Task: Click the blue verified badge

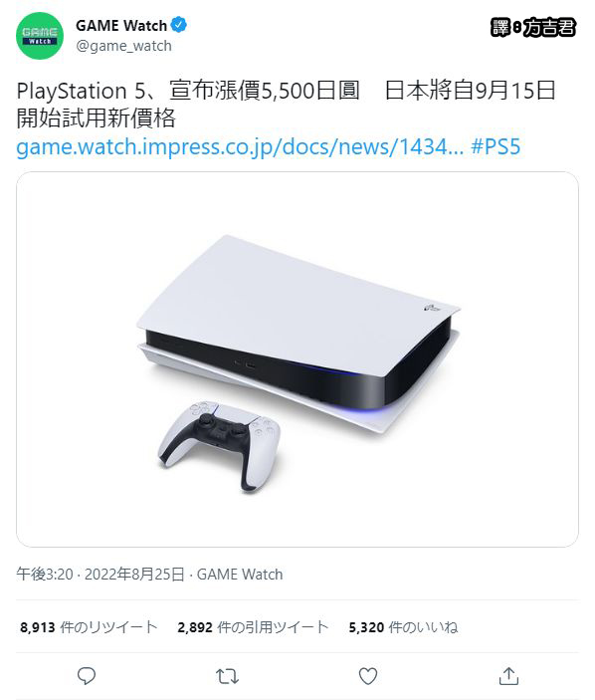Action: (x=178, y=25)
